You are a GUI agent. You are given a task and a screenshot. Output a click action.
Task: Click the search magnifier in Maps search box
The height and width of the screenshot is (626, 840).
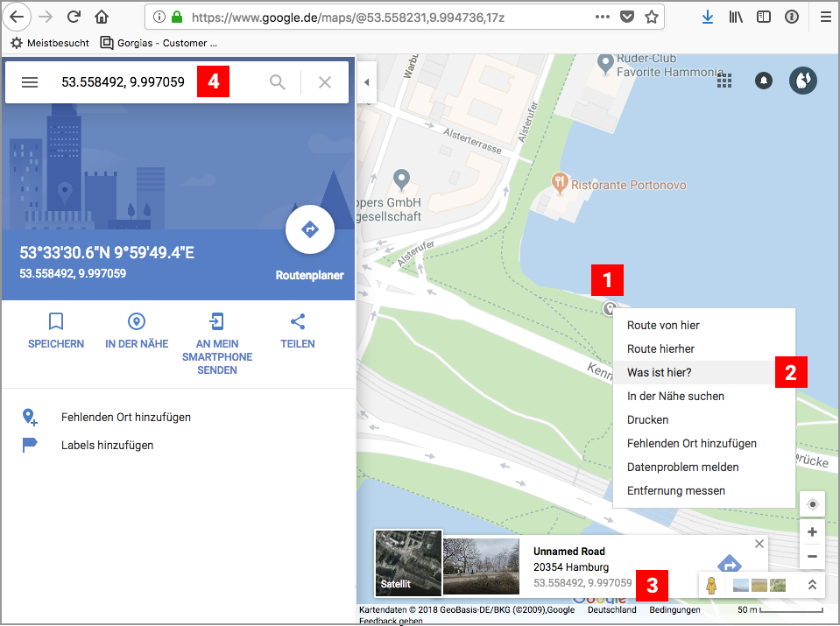[x=277, y=82]
